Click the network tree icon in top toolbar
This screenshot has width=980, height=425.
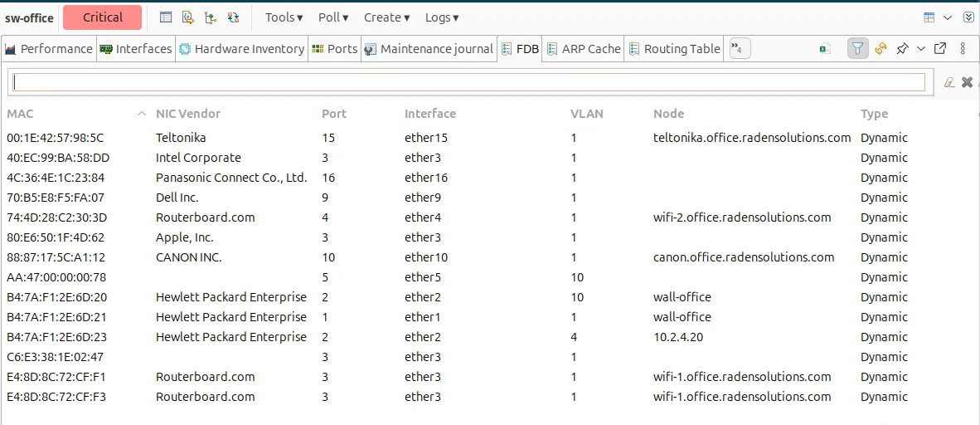pyautogui.click(x=211, y=17)
